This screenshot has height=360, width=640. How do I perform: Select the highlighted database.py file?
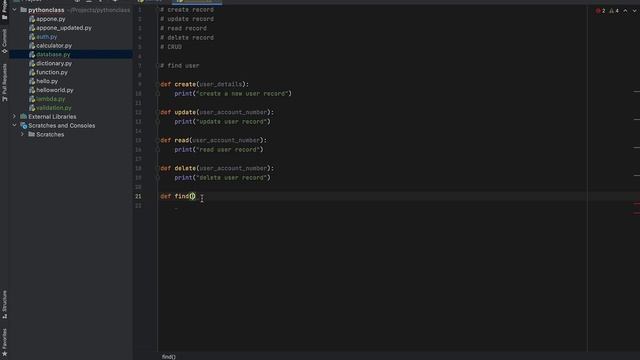click(x=53, y=54)
